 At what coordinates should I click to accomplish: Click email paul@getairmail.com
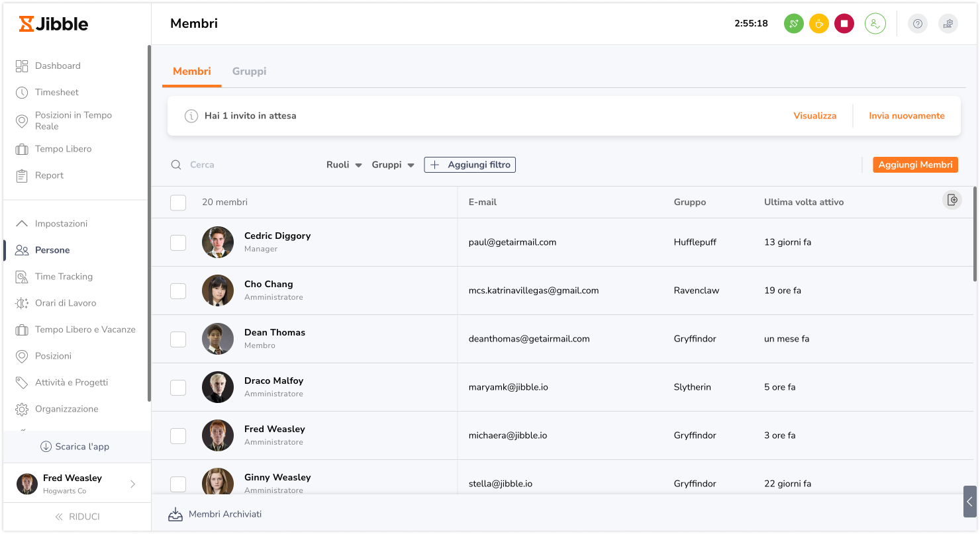point(513,242)
